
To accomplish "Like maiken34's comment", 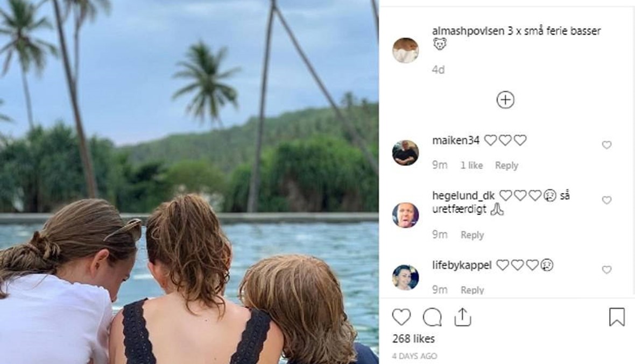I will (606, 145).
